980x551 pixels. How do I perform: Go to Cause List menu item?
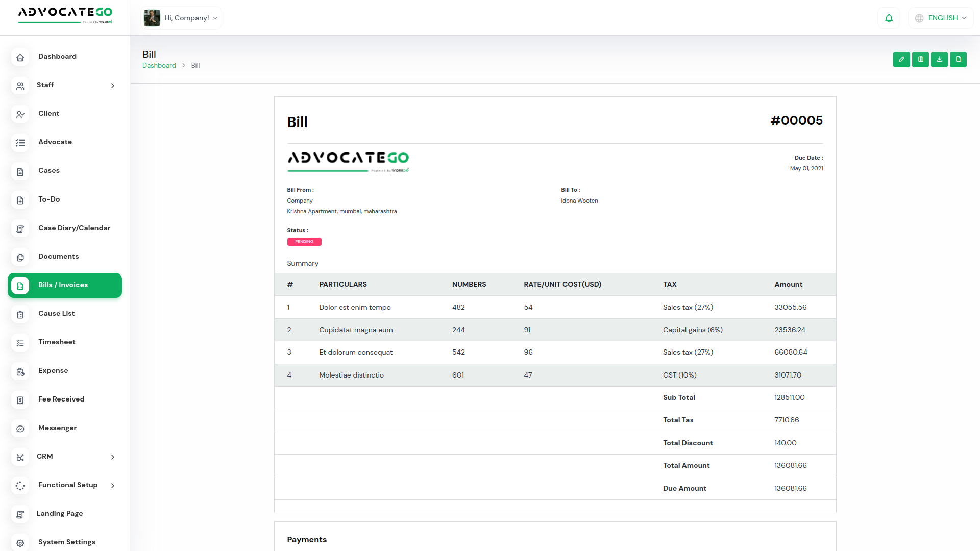(56, 314)
